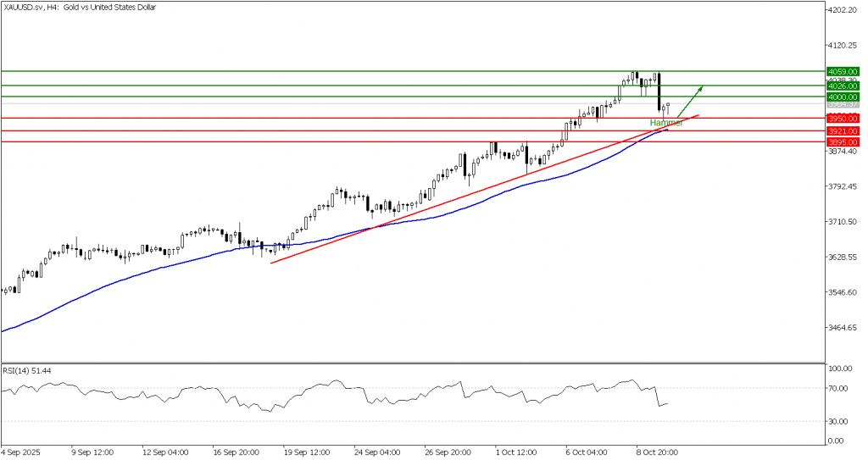Click the RSI(14) 51.44 indicator label

coord(25,370)
